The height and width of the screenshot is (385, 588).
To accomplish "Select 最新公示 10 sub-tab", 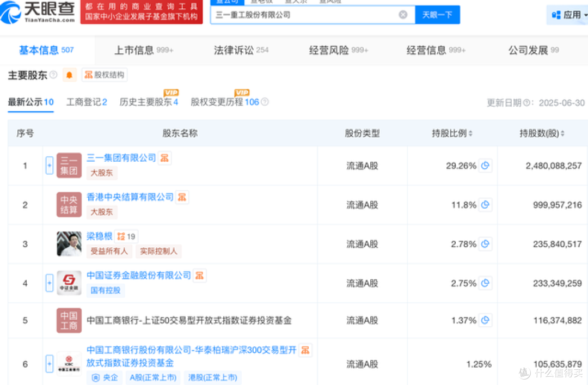I will tap(30, 102).
